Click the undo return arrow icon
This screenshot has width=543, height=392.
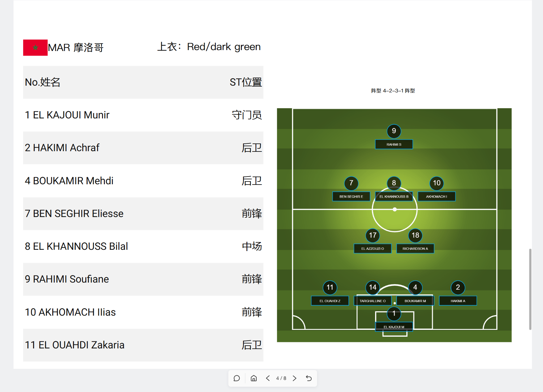309,378
